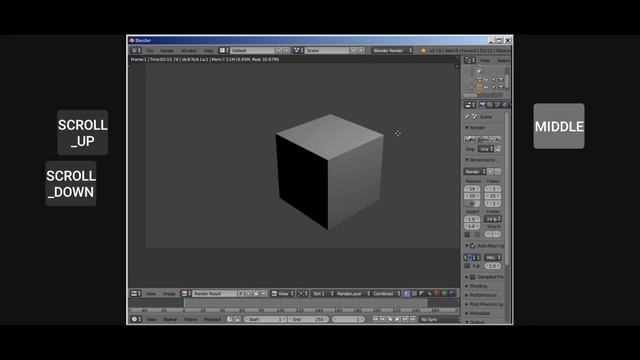The width and height of the screenshot is (640, 360).
Task: Select the Render Layers properties tab icon
Action: pos(490,105)
